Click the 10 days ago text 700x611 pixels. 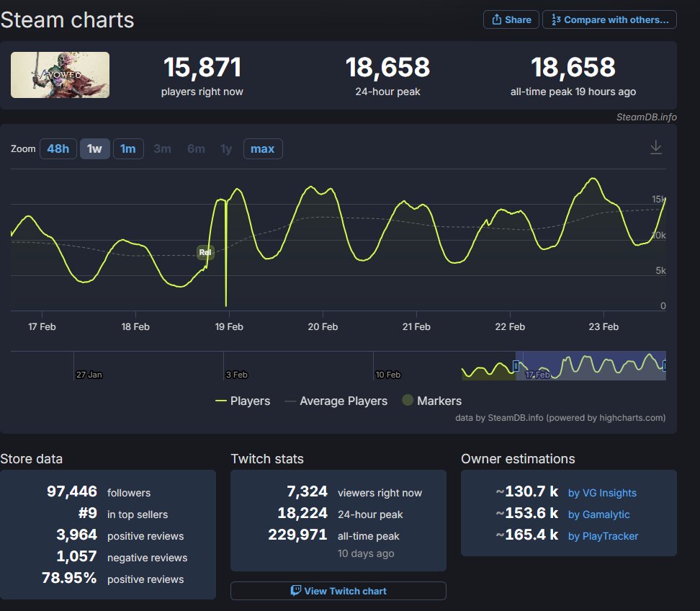click(366, 553)
